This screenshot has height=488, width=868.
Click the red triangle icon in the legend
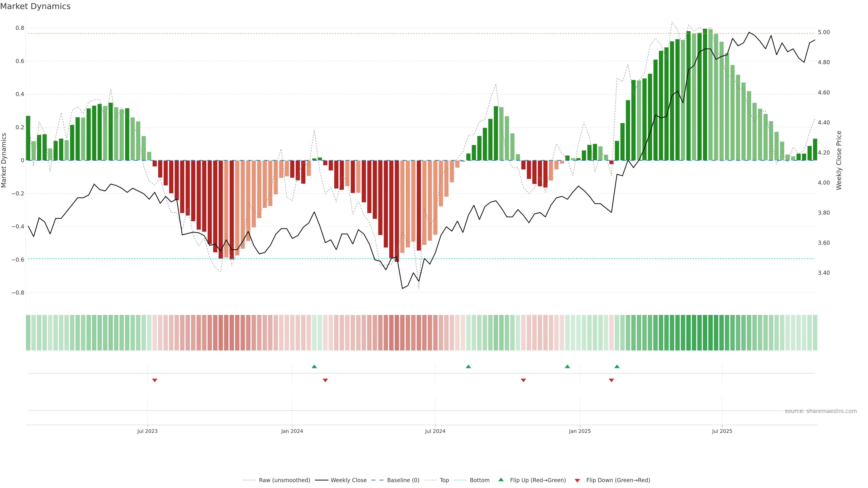[577, 480]
